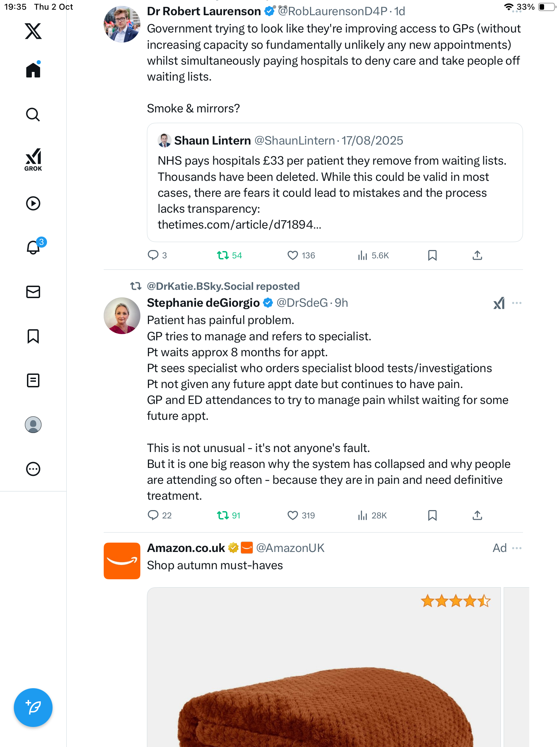Open Grok from the sidebar

33,159
